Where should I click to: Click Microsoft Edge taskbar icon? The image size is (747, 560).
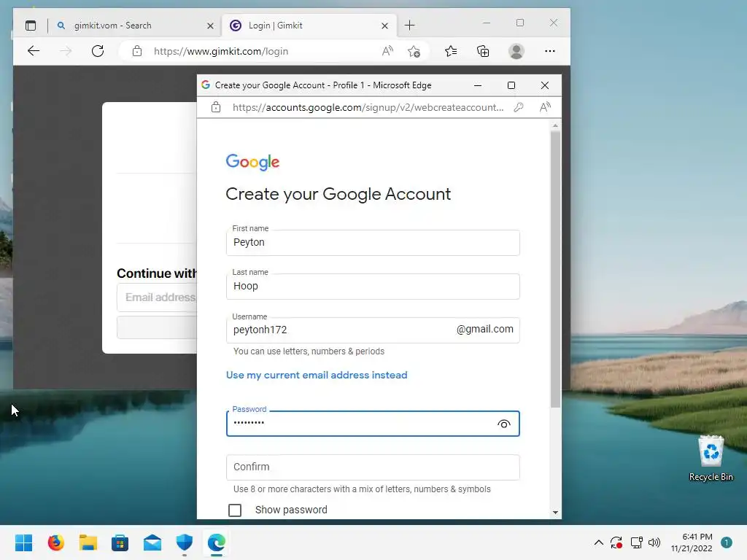tap(217, 542)
